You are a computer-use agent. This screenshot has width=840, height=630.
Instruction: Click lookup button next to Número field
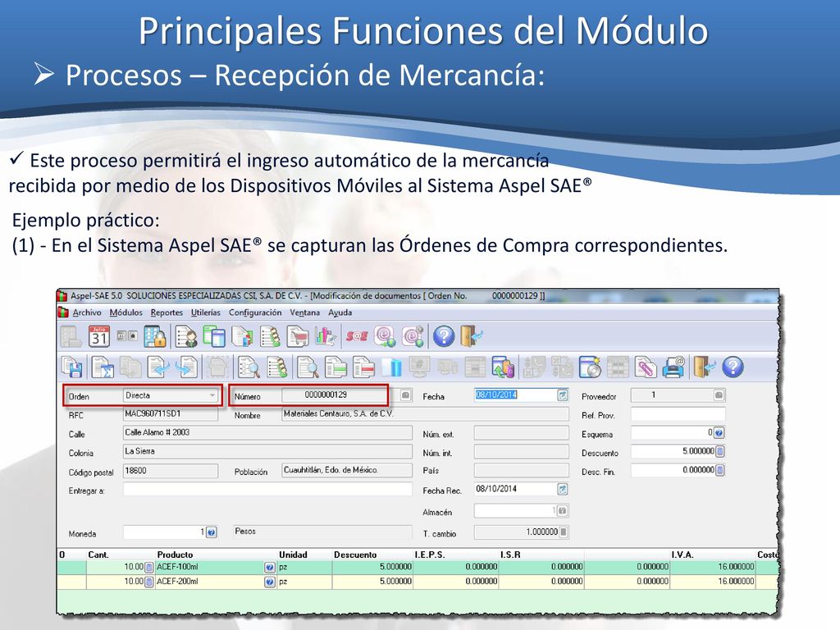click(406, 395)
